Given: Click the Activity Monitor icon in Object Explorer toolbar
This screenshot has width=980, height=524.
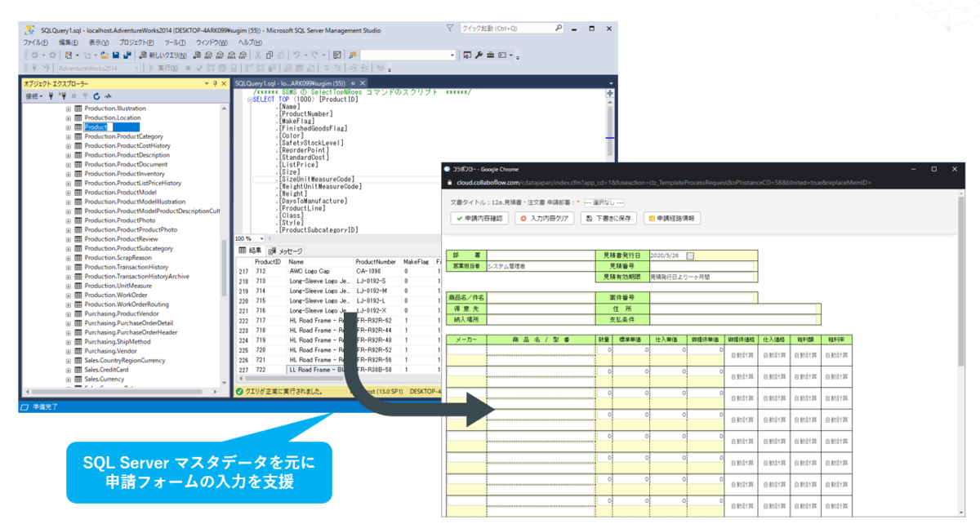Looking at the screenshot, I should tap(107, 96).
